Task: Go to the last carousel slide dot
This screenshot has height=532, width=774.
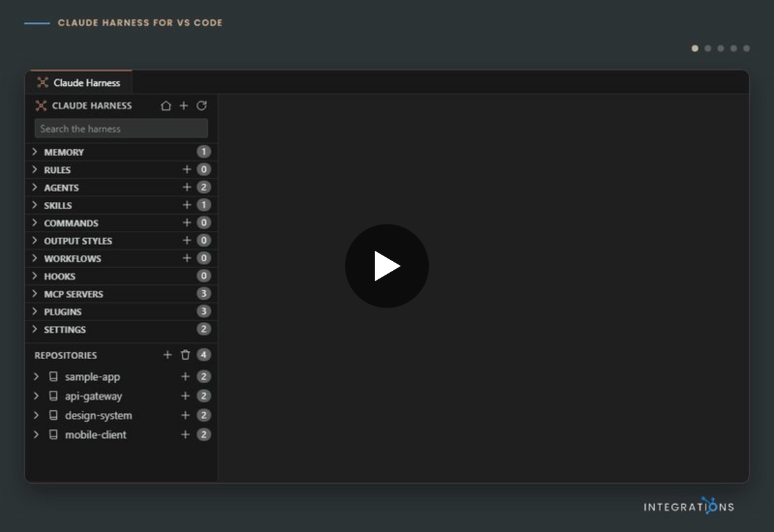Action: coord(746,48)
